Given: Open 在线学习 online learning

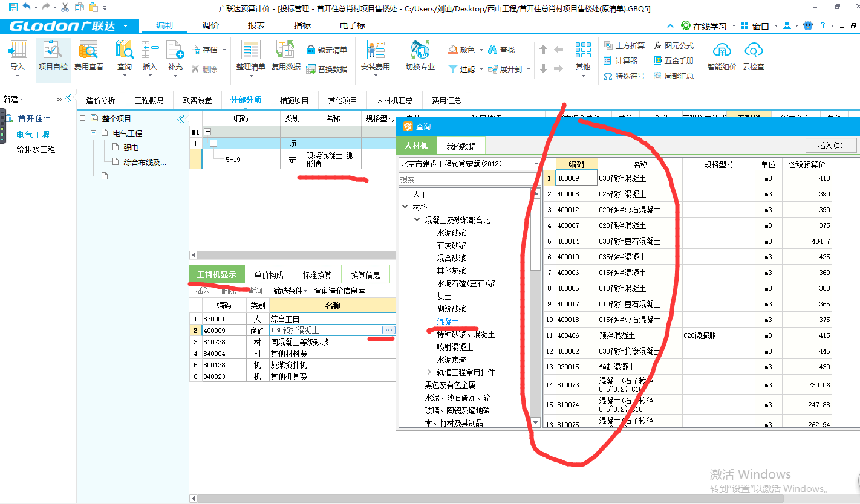Looking at the screenshot, I should pyautogui.click(x=704, y=26).
